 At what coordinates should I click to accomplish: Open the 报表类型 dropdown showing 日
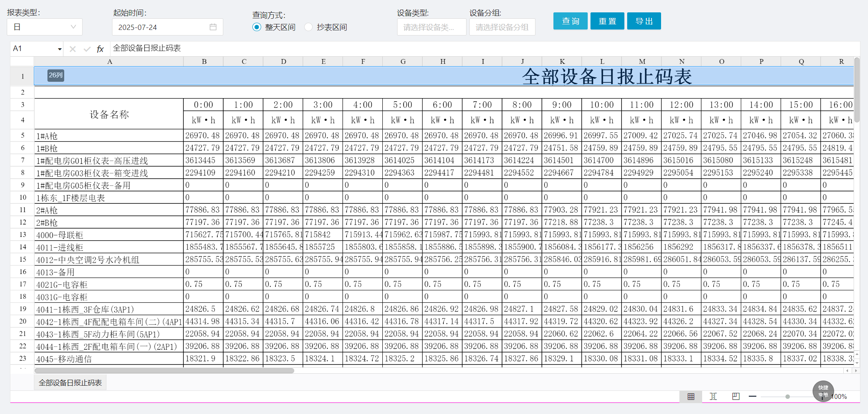pos(45,27)
